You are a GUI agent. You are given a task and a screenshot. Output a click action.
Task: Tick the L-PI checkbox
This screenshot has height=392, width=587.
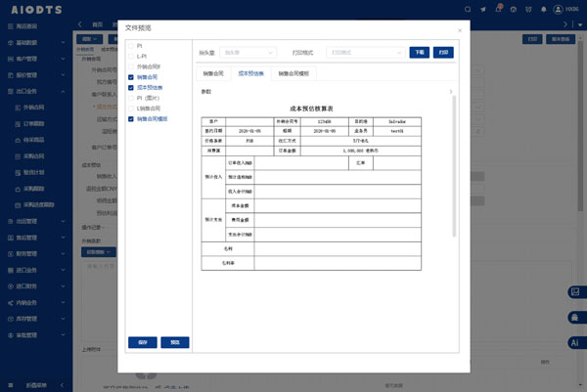coord(131,56)
